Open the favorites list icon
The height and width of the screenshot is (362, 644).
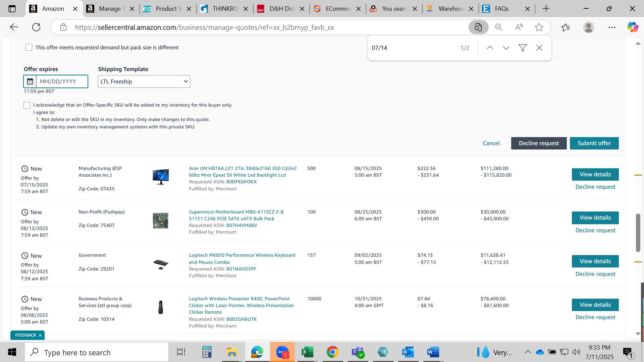[x=566, y=27]
